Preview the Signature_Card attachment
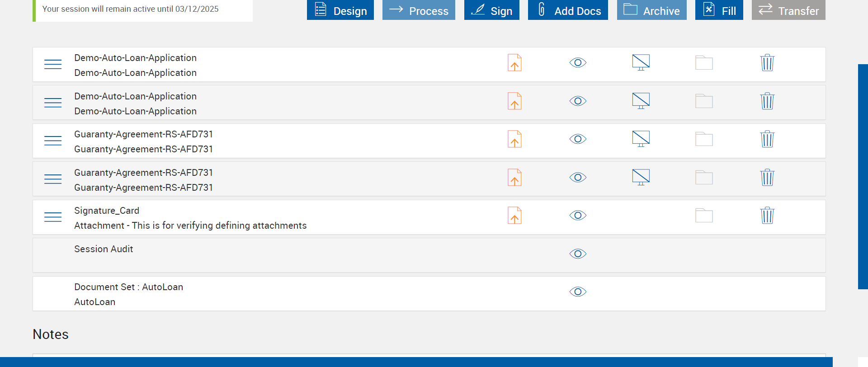This screenshot has height=367, width=868. 578,216
